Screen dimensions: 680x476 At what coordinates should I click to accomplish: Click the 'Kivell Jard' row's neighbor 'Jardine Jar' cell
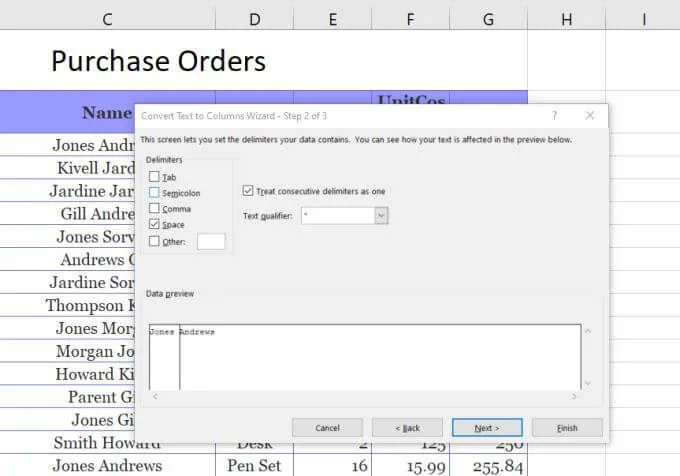[67, 191]
